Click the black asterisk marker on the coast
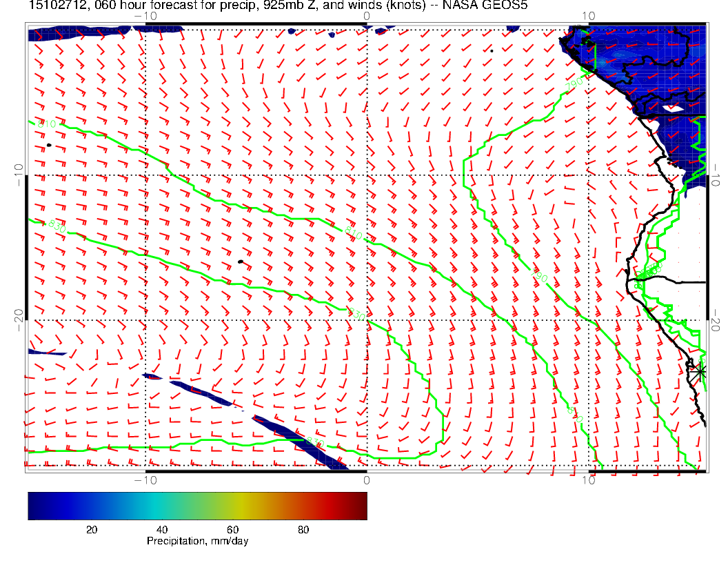This screenshot has width=728, height=563. pos(700,371)
